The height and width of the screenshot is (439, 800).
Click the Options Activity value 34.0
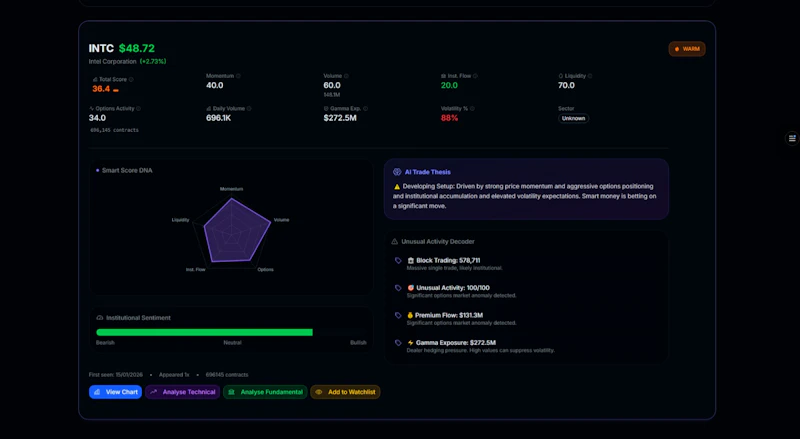[x=97, y=118]
